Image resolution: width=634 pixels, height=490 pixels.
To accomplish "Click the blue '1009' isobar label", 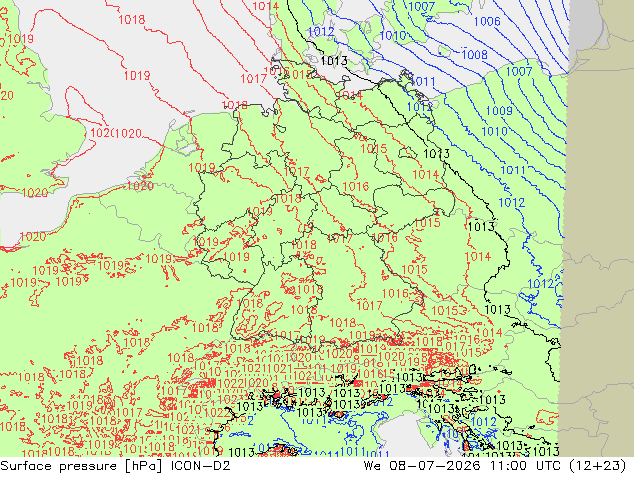I will pos(499,110).
